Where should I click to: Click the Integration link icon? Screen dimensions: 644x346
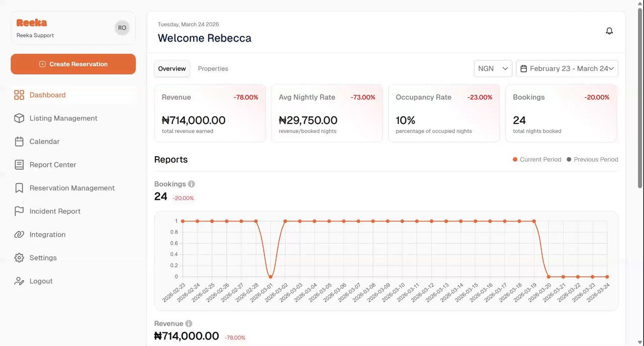click(19, 235)
